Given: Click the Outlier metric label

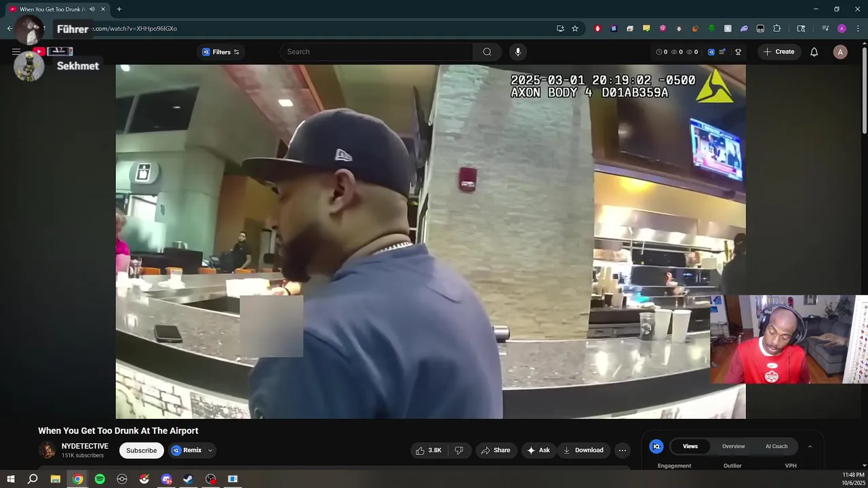Looking at the screenshot, I should click(732, 466).
